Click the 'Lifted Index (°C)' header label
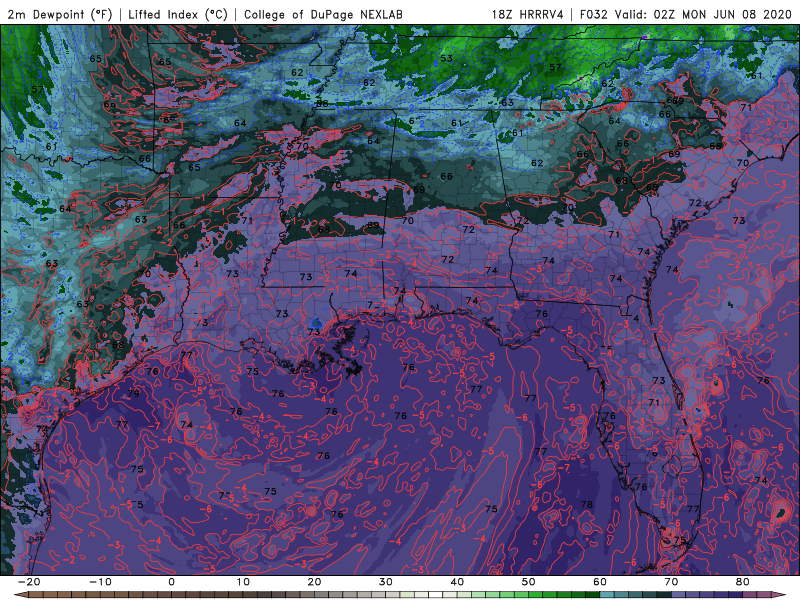 point(178,14)
